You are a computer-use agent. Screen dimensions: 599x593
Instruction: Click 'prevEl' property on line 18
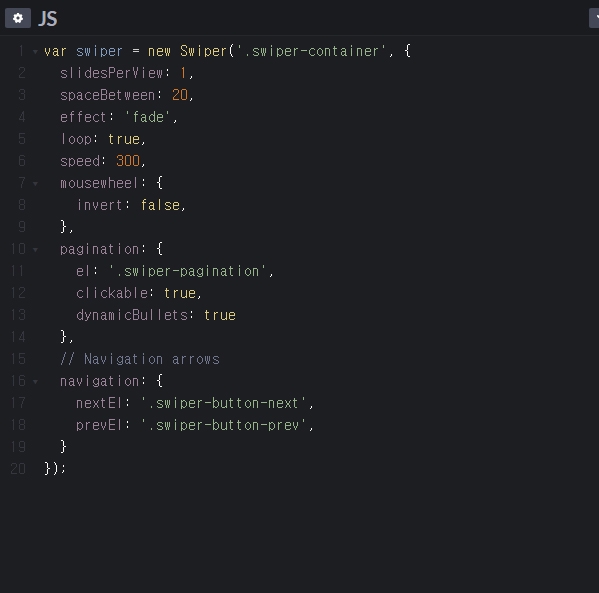click(x=99, y=425)
